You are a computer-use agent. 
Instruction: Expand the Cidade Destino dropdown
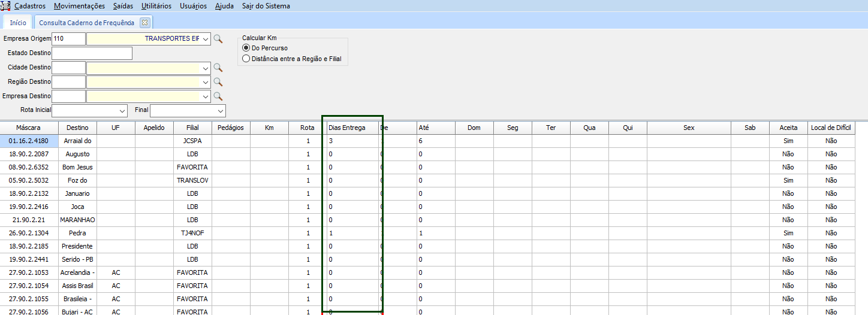pyautogui.click(x=206, y=68)
